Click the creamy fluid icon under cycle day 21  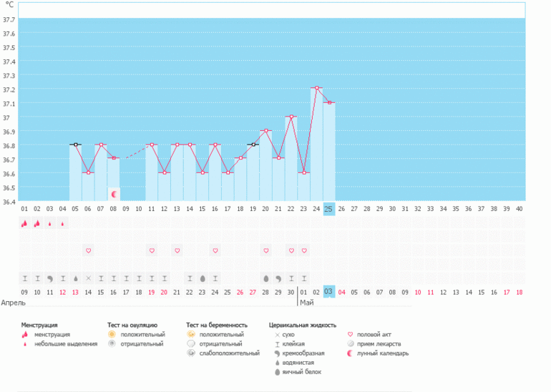point(278,279)
